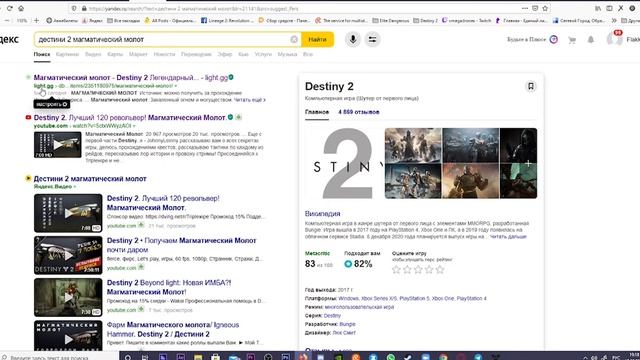Open the Ещё tab at the end of the search tabs
This screenshot has width=640, height=360.
pyautogui.click(x=308, y=54)
